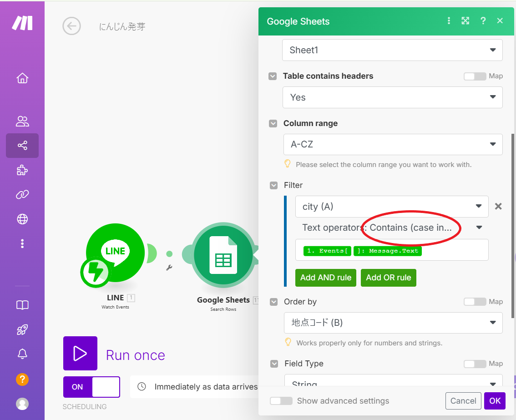The width and height of the screenshot is (516, 420).
Task: Open the Home (house) sidebar icon
Action: pos(22,78)
